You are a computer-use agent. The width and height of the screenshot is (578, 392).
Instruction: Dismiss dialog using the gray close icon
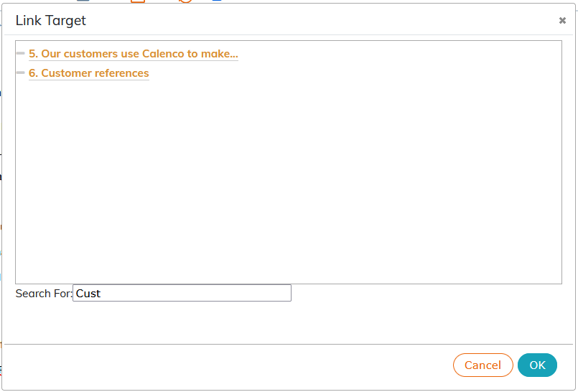tap(562, 20)
